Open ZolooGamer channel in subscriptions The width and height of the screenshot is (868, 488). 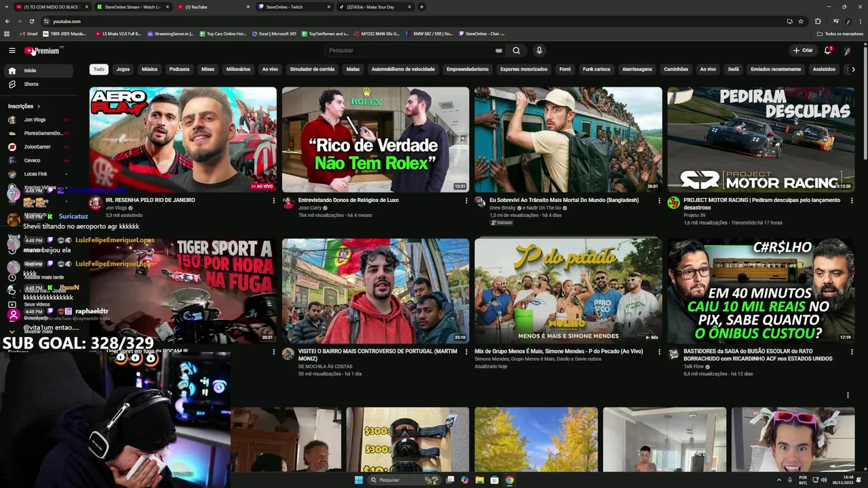coord(39,147)
